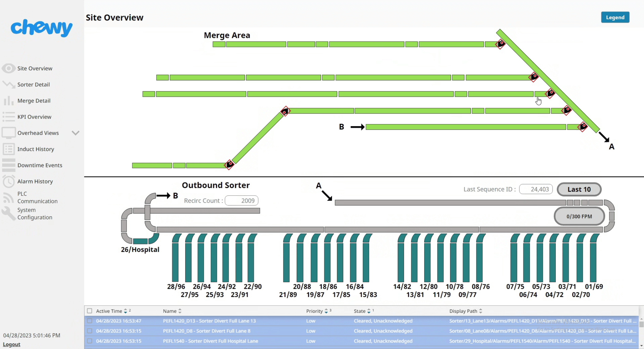Viewport: 644px width, 349px height.
Task: Sort alarms by Name column
Action: [172, 311]
